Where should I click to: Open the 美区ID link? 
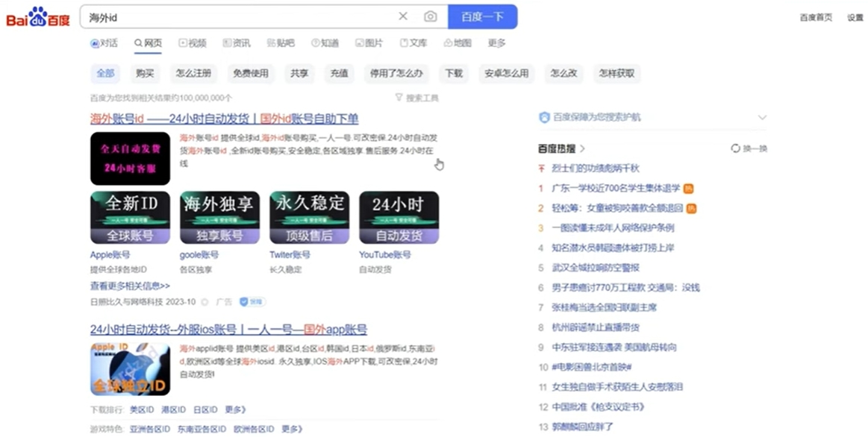[142, 410]
